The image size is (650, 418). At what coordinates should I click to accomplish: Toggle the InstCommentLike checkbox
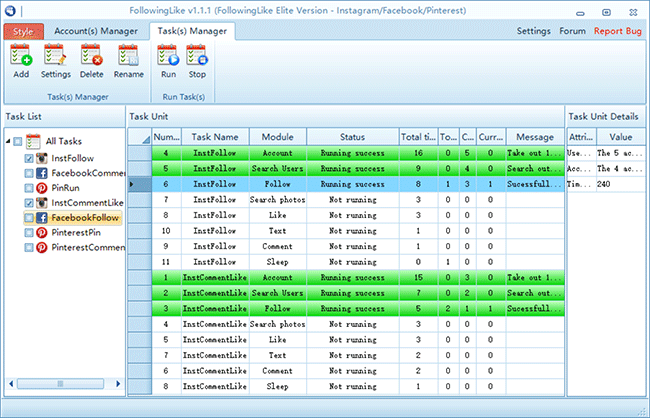(28, 202)
